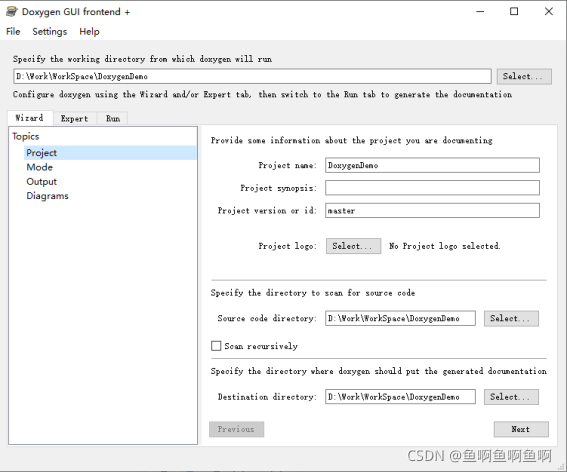Select the Mode topic
The height and width of the screenshot is (472, 567).
[39, 167]
